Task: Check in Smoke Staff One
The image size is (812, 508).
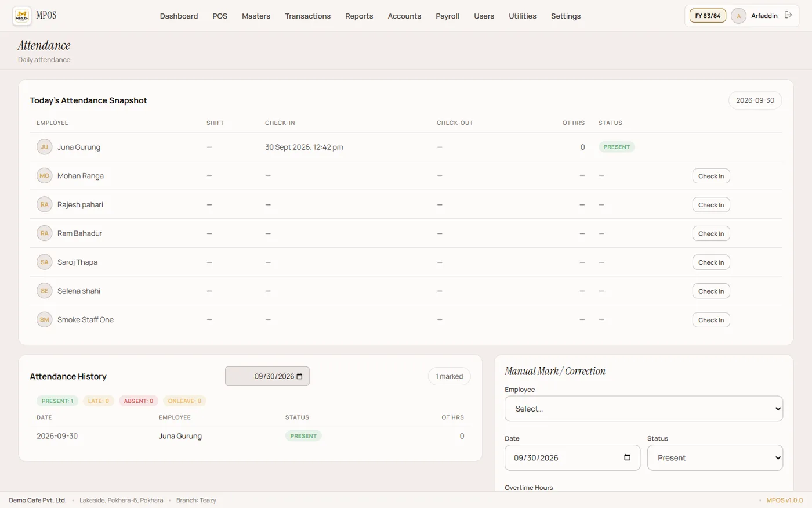Action: (711, 320)
